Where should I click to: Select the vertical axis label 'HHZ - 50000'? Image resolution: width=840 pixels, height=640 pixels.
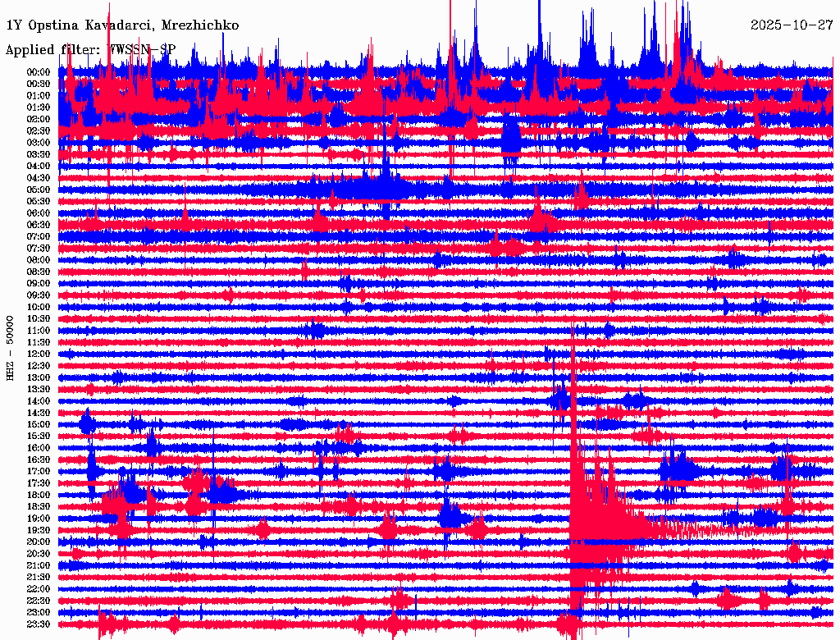[10, 349]
